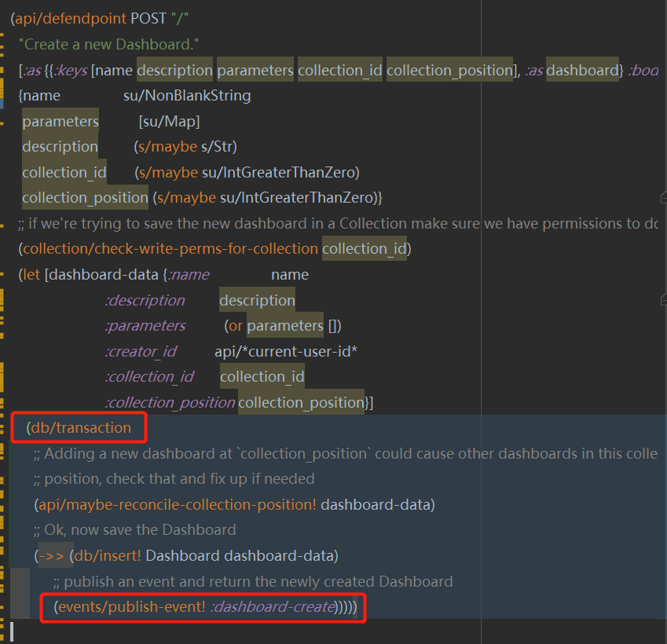Image resolution: width=667 pixels, height=644 pixels.
Task: Click s/maybe before s/Str
Action: (x=167, y=147)
